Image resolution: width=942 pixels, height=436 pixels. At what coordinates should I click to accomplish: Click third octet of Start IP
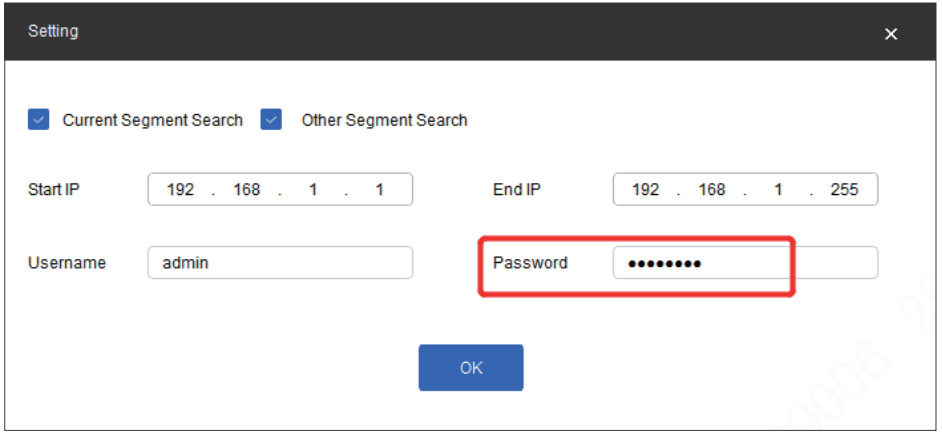(313, 190)
